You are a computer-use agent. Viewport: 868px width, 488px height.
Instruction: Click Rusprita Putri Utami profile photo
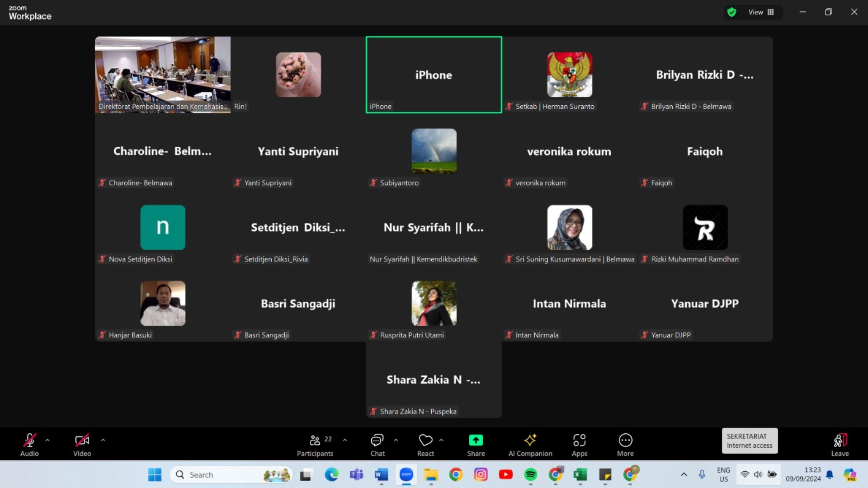click(434, 303)
